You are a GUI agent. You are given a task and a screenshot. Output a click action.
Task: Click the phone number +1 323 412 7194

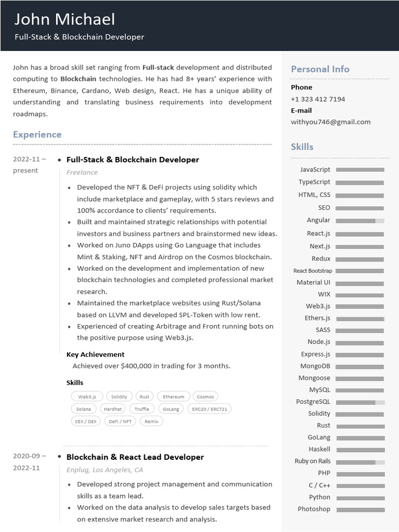(x=317, y=99)
